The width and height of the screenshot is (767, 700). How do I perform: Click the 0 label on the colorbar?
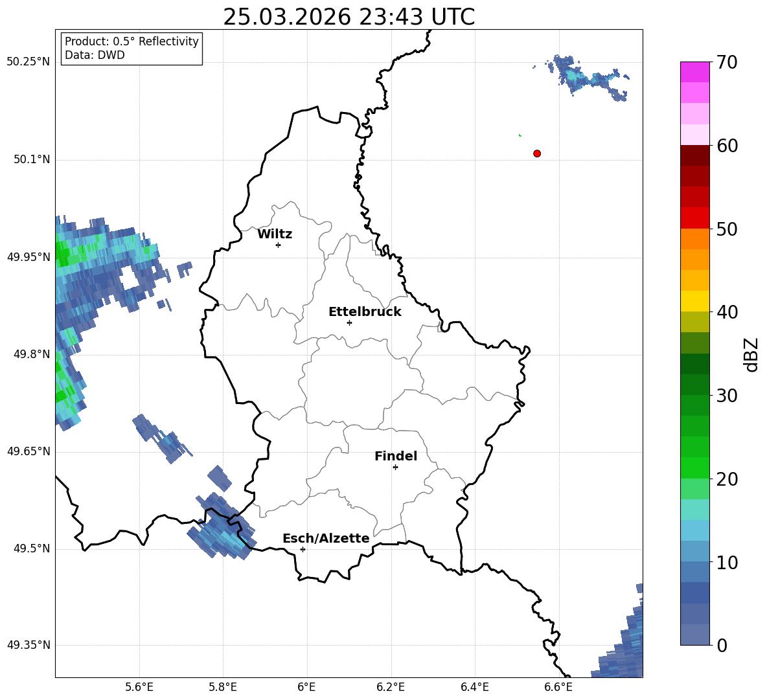[722, 645]
